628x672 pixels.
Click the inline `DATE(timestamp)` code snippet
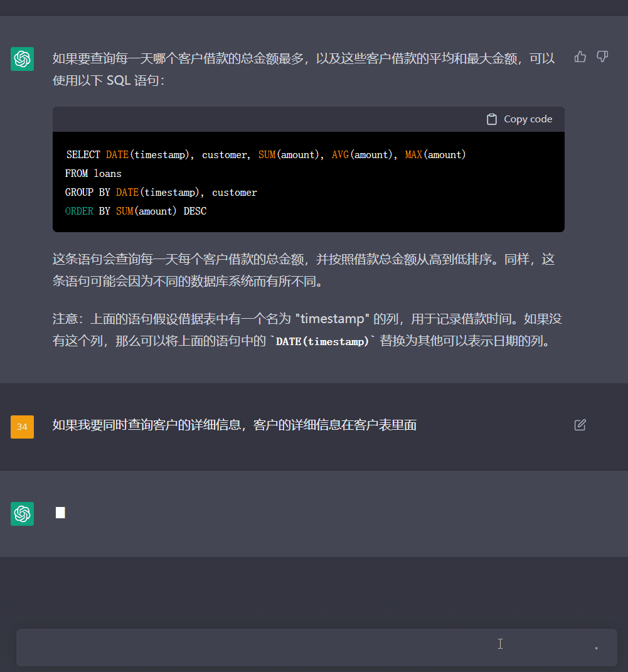(322, 342)
